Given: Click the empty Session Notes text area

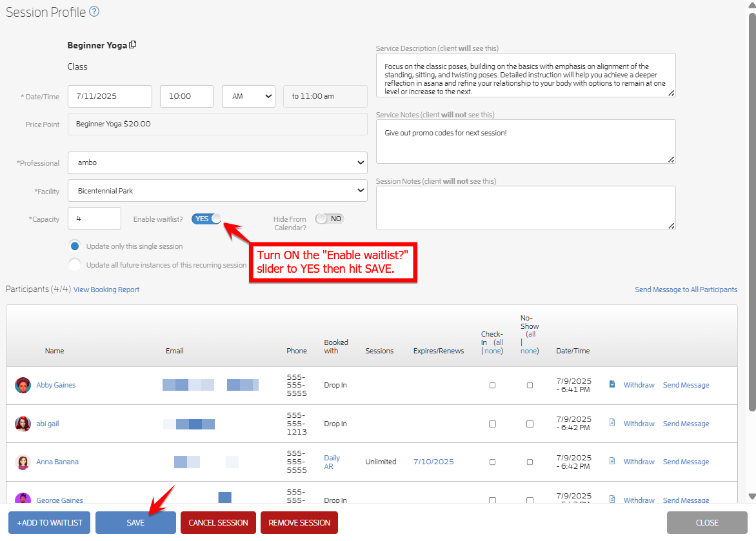Looking at the screenshot, I should click(526, 208).
